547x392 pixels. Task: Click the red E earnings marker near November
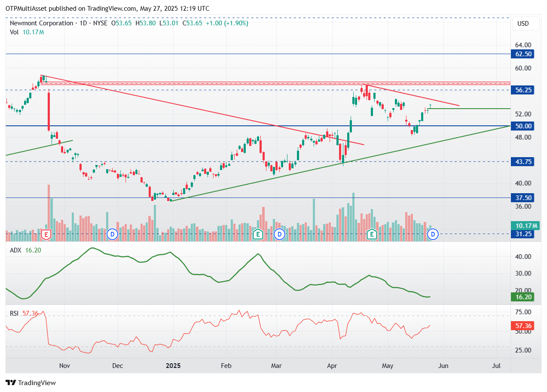tap(46, 234)
